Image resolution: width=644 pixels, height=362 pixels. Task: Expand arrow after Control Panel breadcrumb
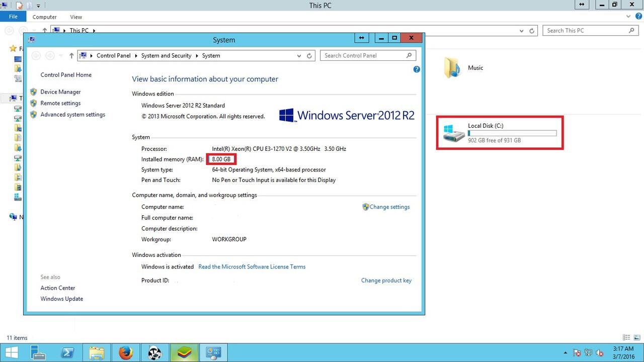[136, 56]
